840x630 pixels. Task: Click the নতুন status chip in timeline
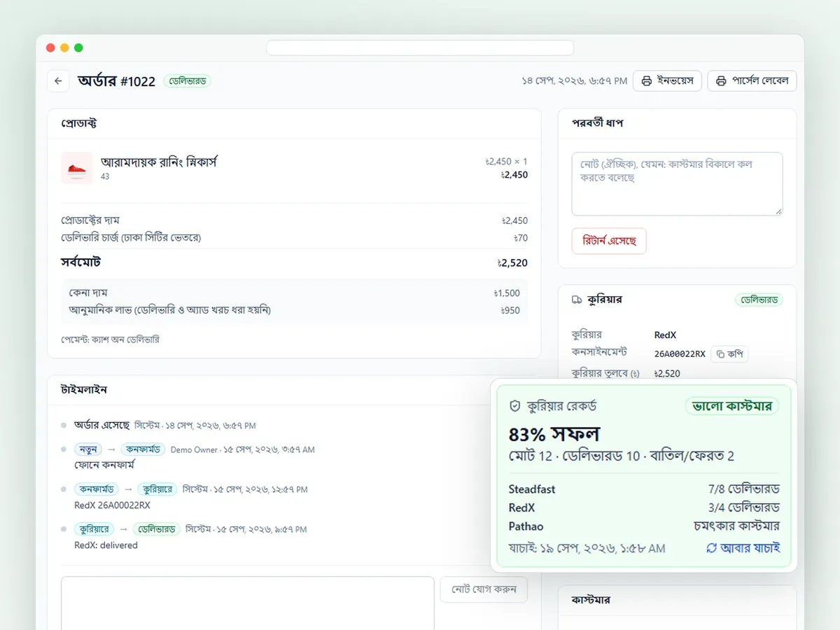88,449
